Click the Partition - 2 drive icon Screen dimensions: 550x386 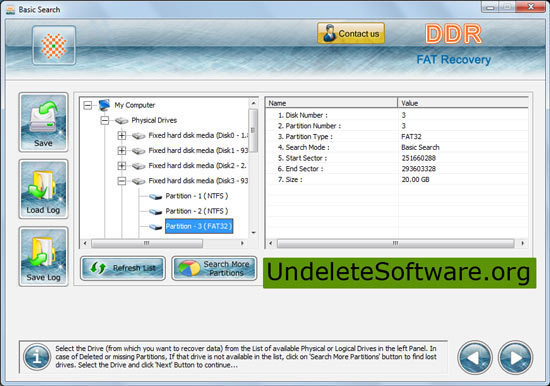coord(155,212)
